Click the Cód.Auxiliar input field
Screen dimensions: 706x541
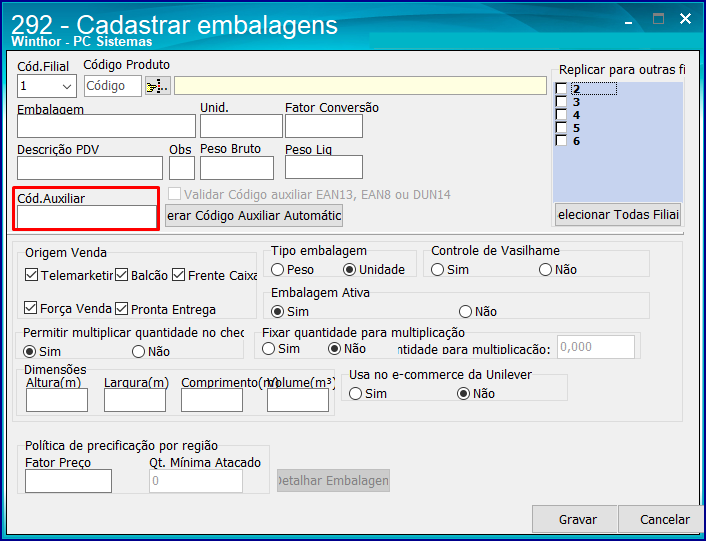click(86, 217)
